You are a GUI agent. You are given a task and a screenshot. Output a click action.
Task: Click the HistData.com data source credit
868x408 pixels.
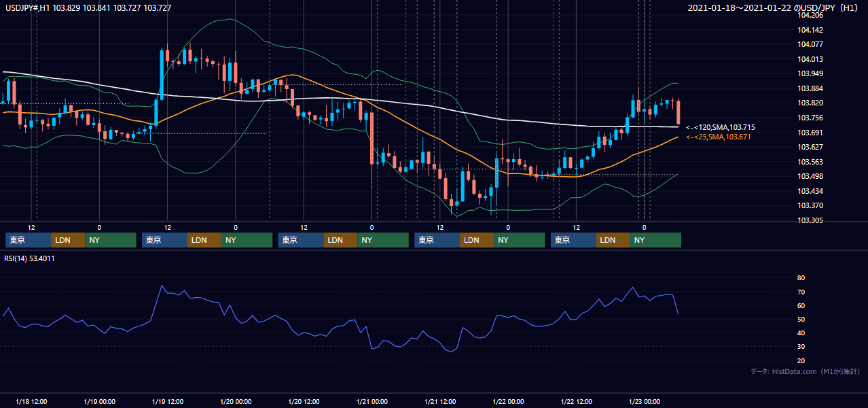tap(805, 371)
